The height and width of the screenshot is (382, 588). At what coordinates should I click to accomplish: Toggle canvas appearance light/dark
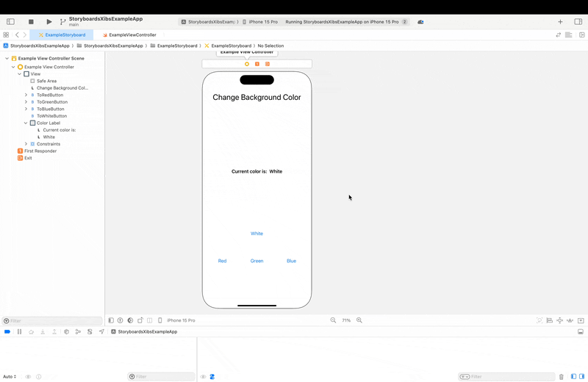[130, 320]
